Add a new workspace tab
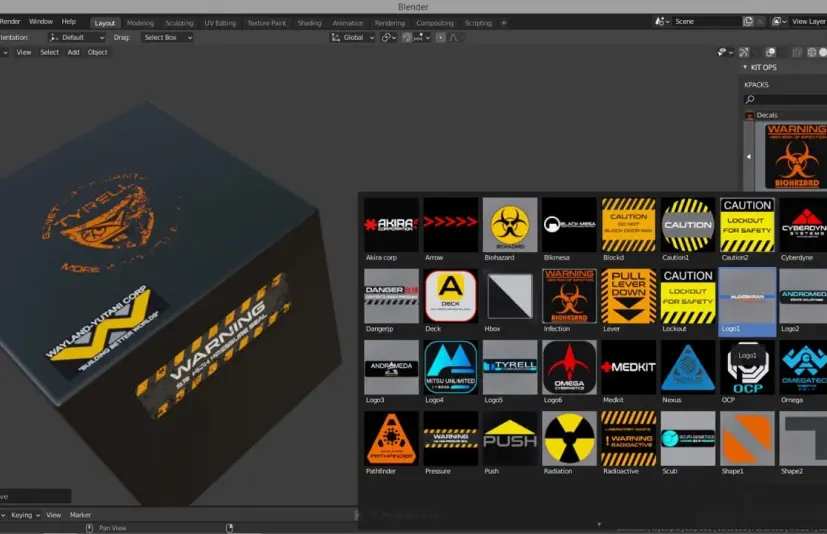Viewport: 827px width, 534px height. (x=504, y=23)
